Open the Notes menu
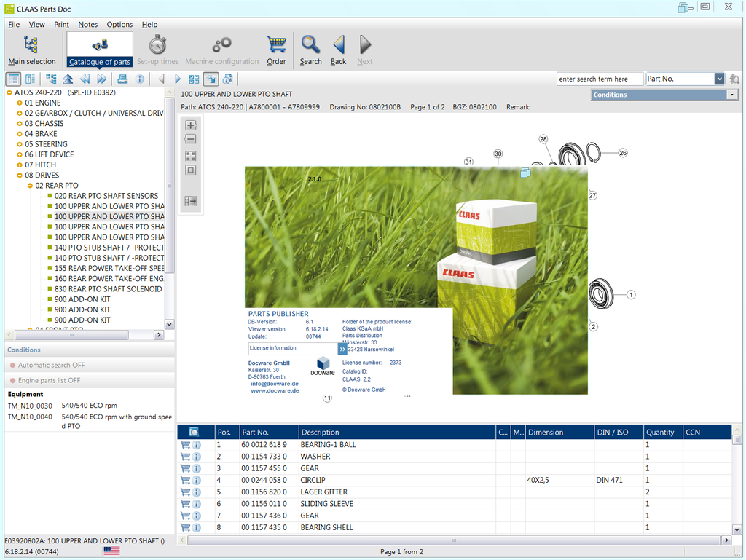Screen dimensions: 746x560 click(87, 25)
